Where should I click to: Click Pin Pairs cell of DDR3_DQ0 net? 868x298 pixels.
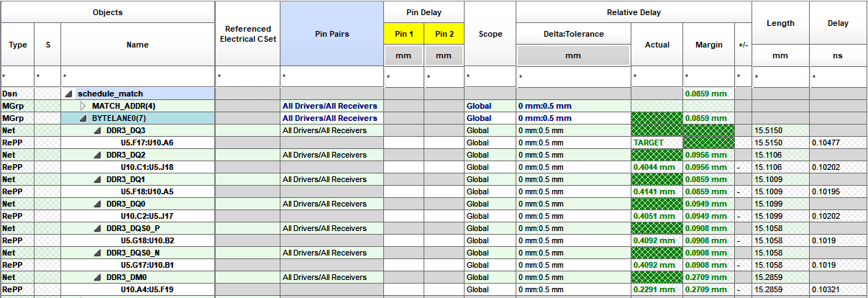(x=332, y=204)
